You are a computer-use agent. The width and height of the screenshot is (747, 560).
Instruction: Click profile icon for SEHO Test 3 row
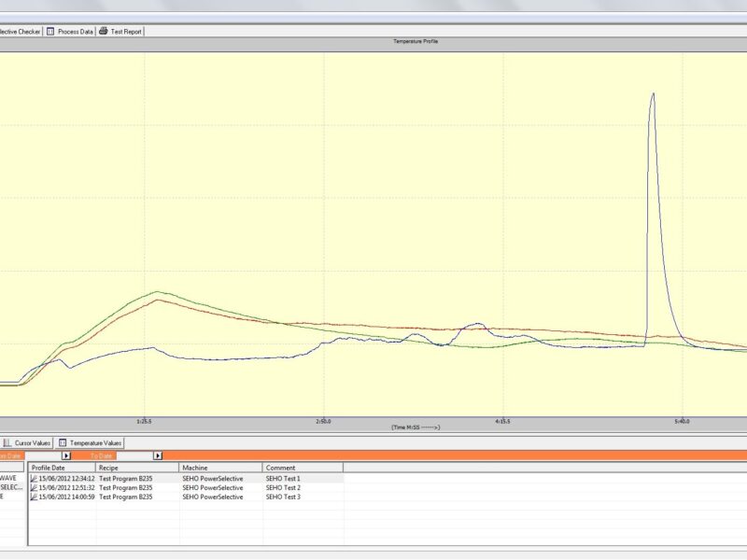click(x=34, y=497)
